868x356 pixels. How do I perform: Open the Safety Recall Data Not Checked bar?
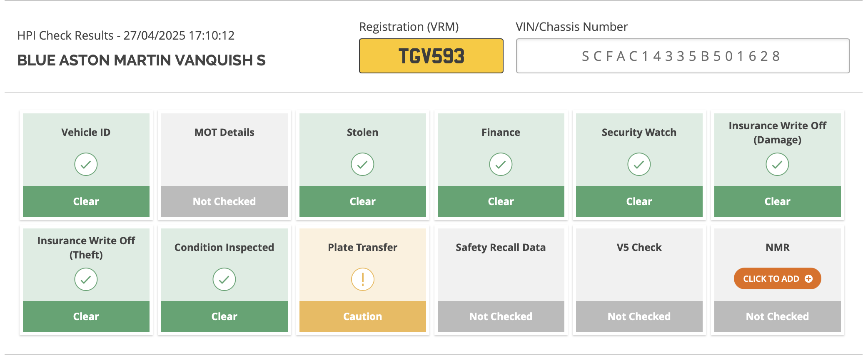pyautogui.click(x=501, y=316)
